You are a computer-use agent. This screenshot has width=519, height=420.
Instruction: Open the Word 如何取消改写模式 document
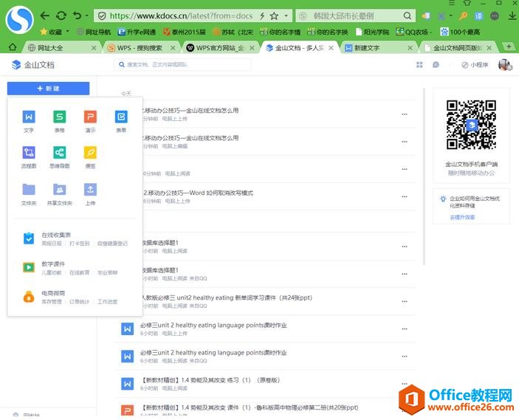(198, 193)
